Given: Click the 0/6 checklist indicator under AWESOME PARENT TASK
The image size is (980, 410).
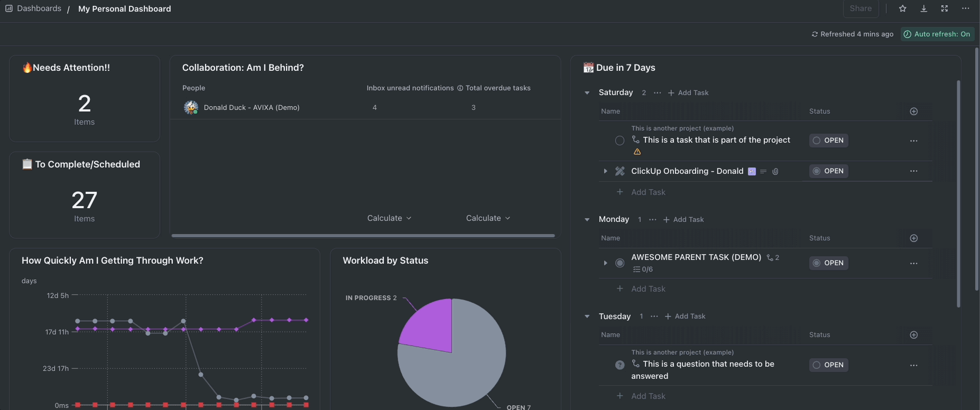Looking at the screenshot, I should coord(643,269).
